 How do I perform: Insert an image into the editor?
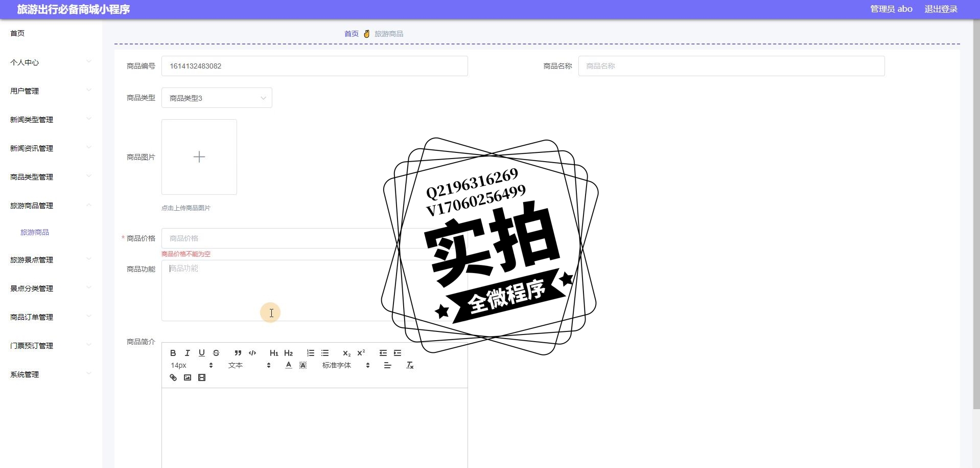click(x=188, y=377)
